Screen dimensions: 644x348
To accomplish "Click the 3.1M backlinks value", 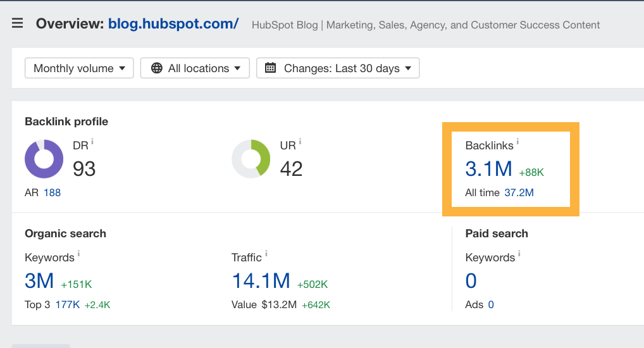I will (x=488, y=169).
